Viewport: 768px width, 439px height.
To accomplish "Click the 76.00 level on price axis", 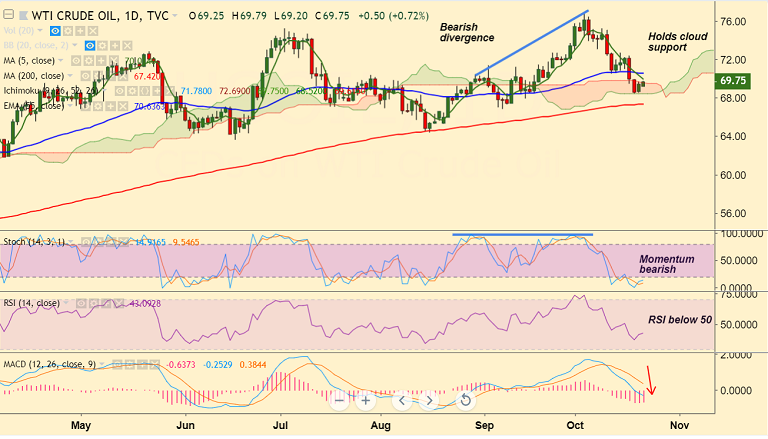I will tap(733, 22).
